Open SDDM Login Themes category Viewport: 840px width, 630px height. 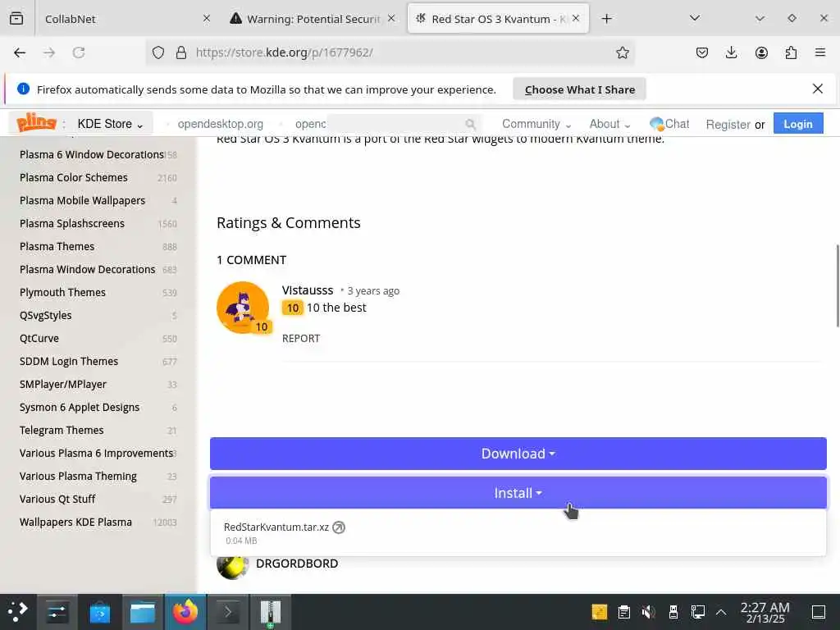pyautogui.click(x=69, y=362)
